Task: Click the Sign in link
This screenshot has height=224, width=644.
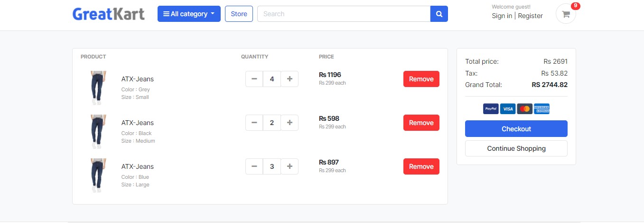Action: pos(502,16)
